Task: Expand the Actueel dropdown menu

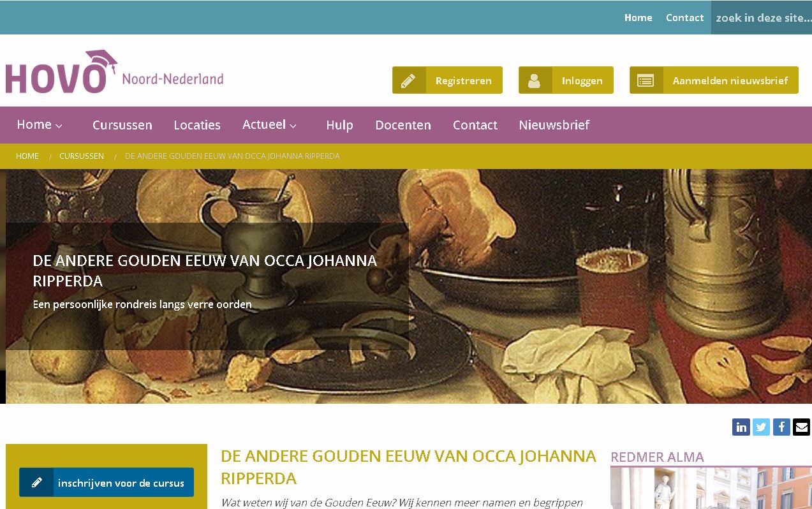Action: (x=269, y=124)
